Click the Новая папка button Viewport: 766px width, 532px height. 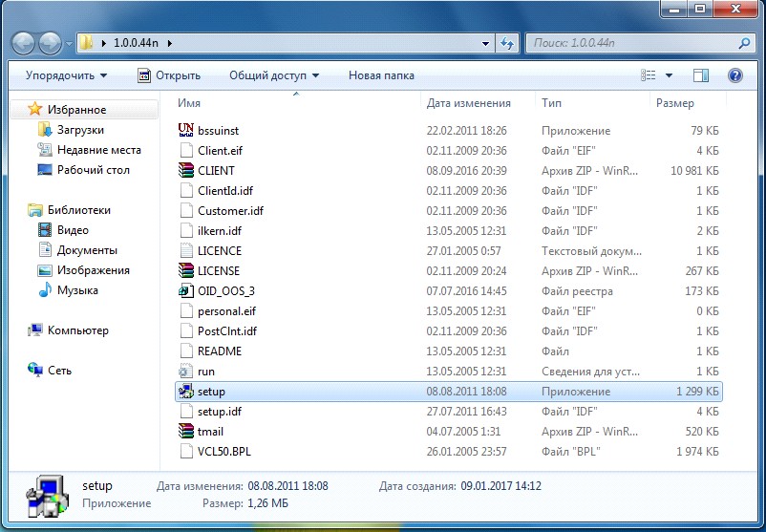[x=381, y=75]
